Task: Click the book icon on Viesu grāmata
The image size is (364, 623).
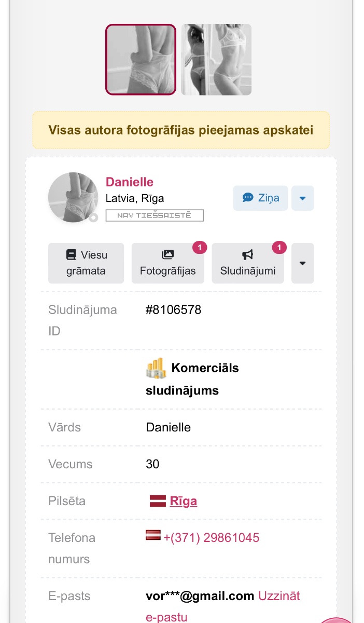Action: (71, 255)
